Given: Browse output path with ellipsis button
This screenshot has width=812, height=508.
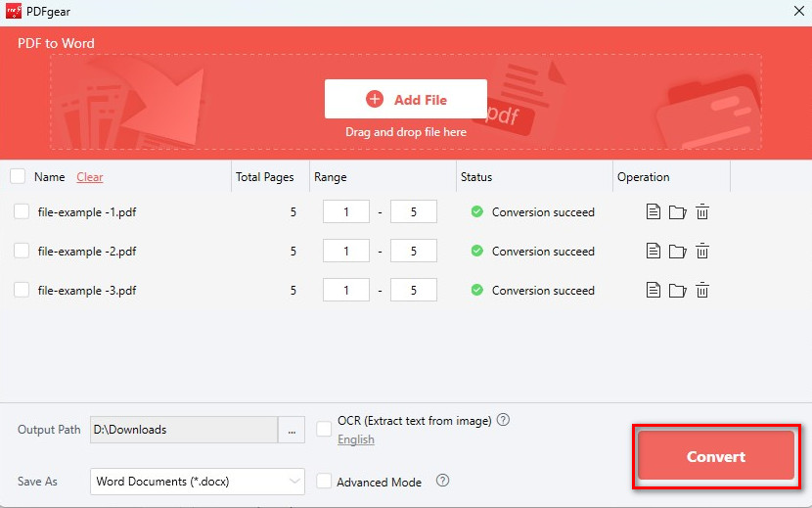Looking at the screenshot, I should click(x=292, y=430).
